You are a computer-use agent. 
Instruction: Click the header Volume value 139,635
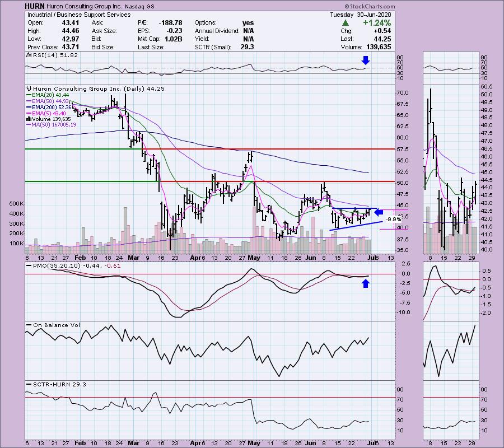379,47
